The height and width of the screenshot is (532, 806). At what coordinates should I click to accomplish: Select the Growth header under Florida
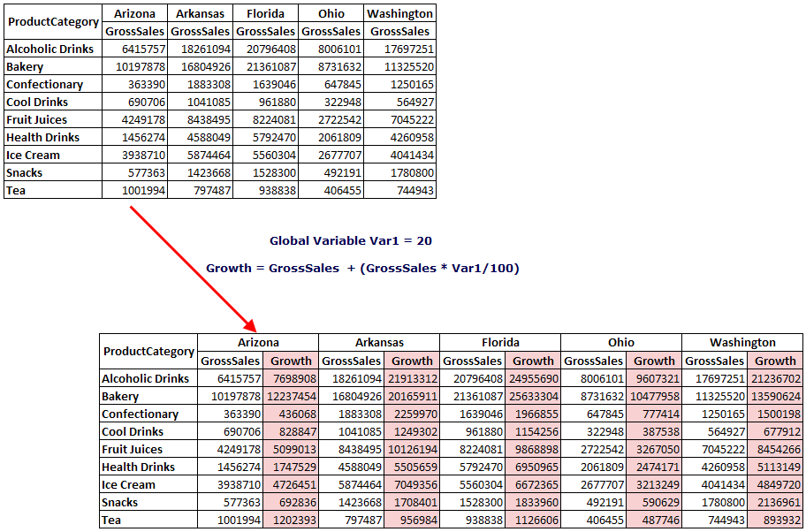pyautogui.click(x=533, y=361)
